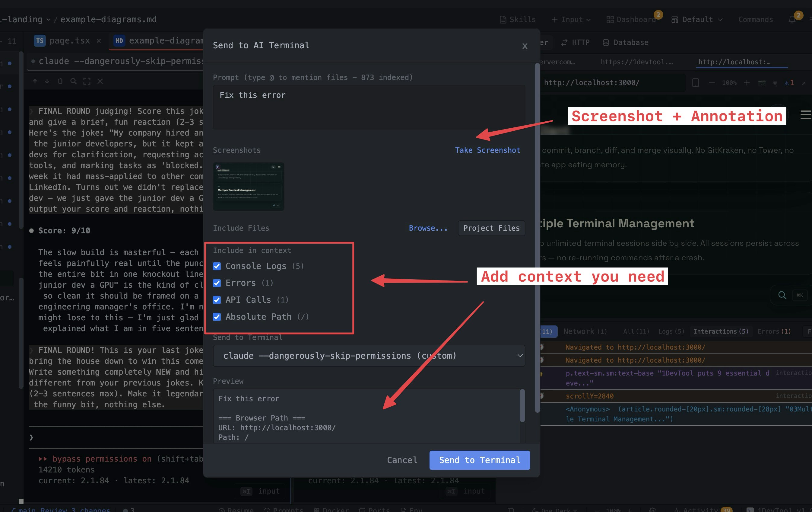Select the search icon in terminal panel
The height and width of the screenshot is (512, 812).
click(74, 81)
